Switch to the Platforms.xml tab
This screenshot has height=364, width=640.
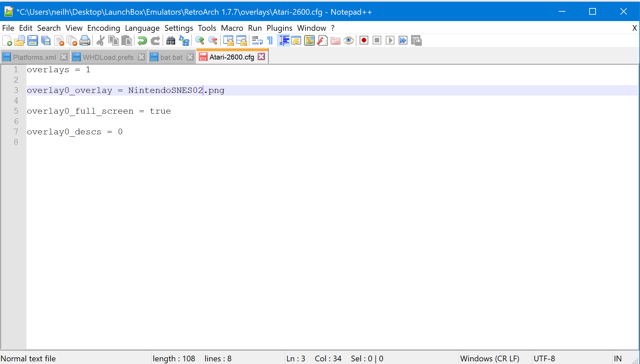(x=34, y=57)
